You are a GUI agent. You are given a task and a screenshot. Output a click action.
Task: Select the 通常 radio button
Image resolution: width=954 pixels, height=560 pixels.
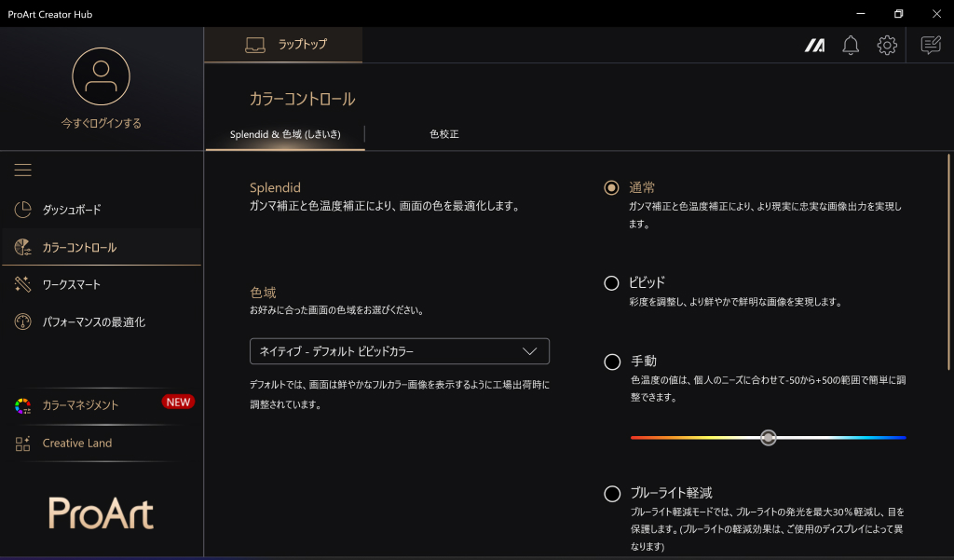tap(611, 187)
